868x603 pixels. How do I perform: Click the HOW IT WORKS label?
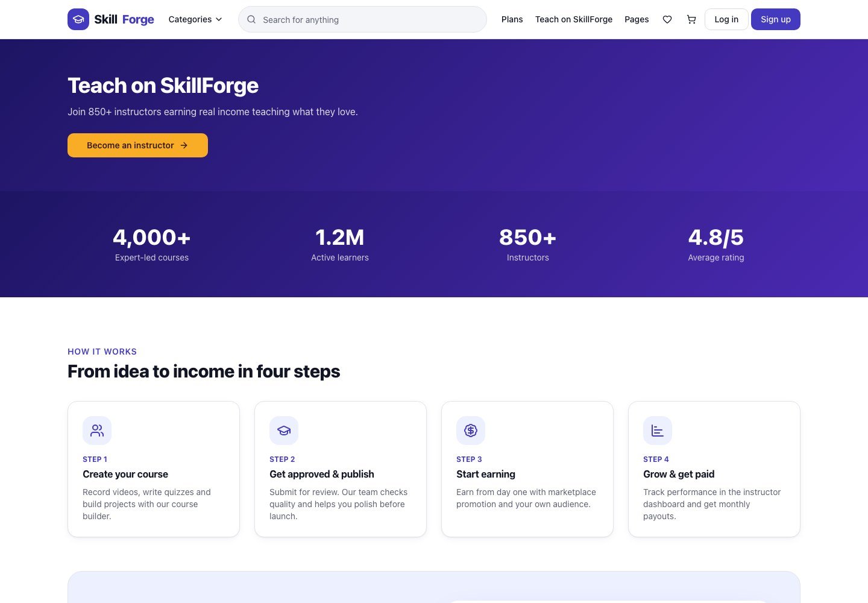(x=102, y=352)
